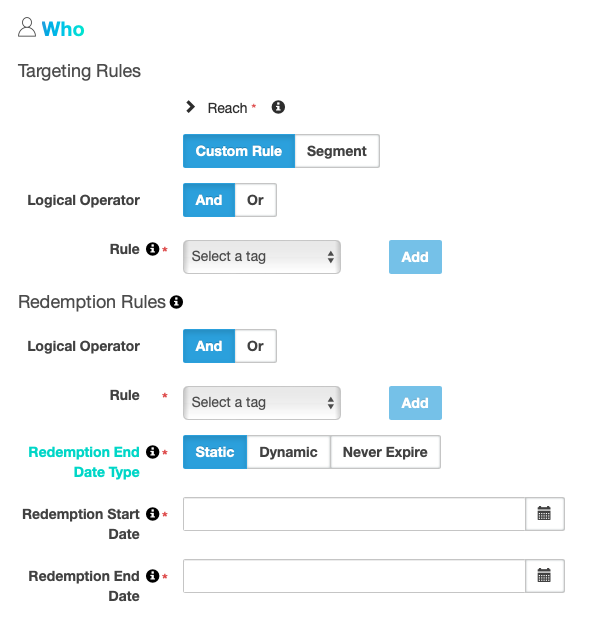Screen dimensions: 604x626
Task: Select the Custom Rule tab
Action: 239,151
